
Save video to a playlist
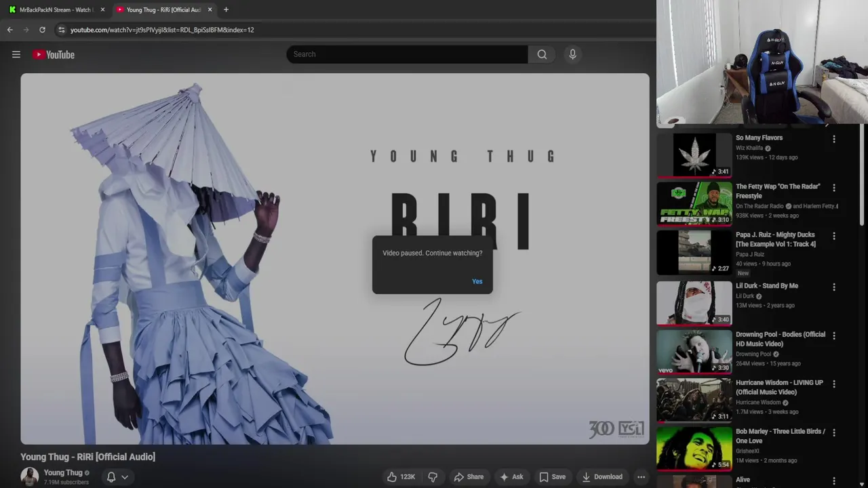552,477
